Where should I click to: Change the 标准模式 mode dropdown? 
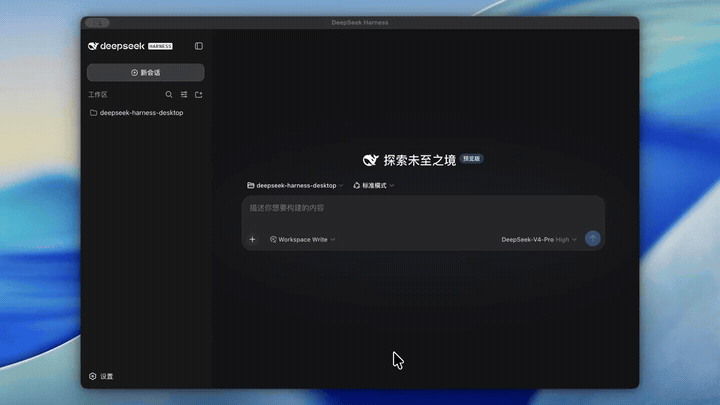373,186
